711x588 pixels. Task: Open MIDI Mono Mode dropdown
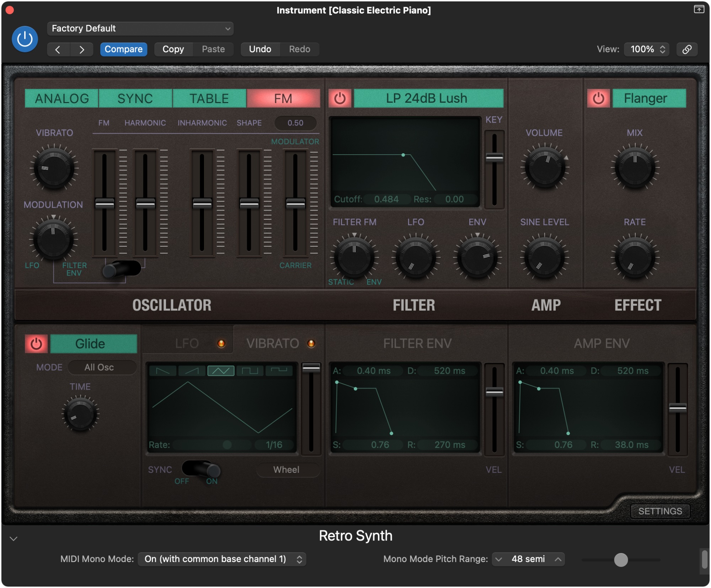coord(222,559)
